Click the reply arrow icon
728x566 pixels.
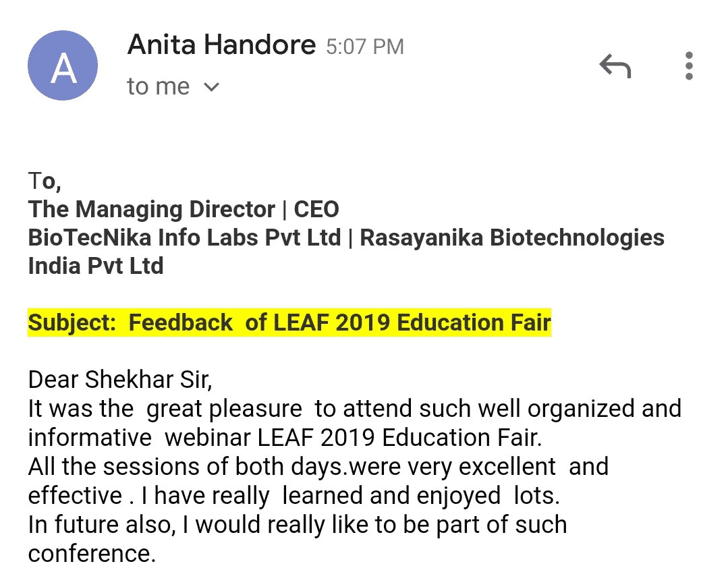click(x=615, y=66)
